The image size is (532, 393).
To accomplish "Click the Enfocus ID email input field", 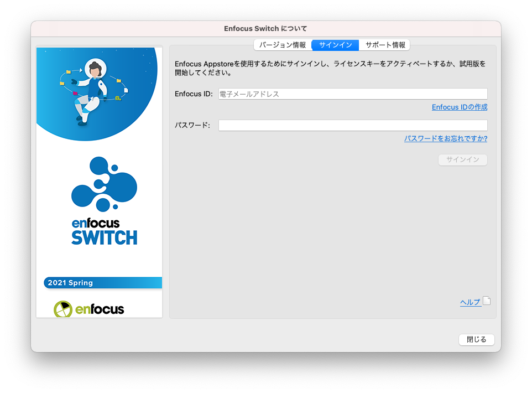I will coord(353,94).
